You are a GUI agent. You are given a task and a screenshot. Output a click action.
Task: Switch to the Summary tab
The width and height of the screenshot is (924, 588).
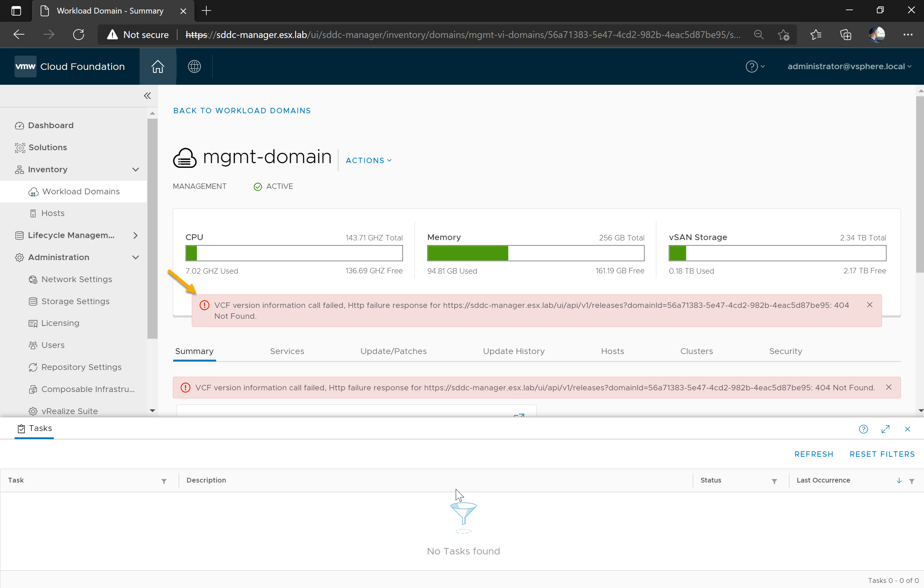point(194,351)
